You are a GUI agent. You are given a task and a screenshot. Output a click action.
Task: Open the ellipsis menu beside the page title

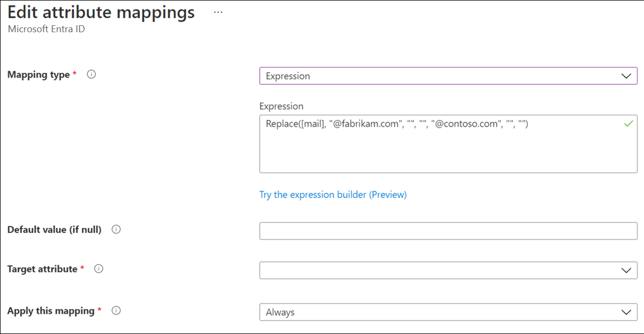click(x=218, y=12)
